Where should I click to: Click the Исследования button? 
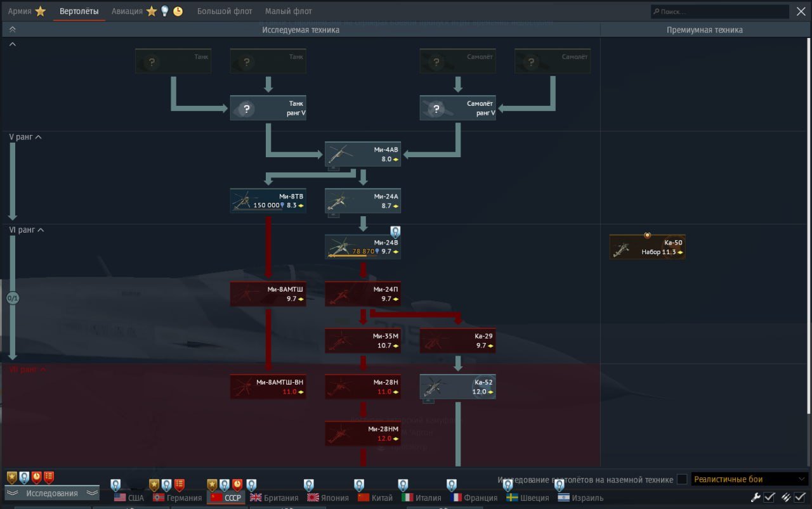(x=52, y=493)
